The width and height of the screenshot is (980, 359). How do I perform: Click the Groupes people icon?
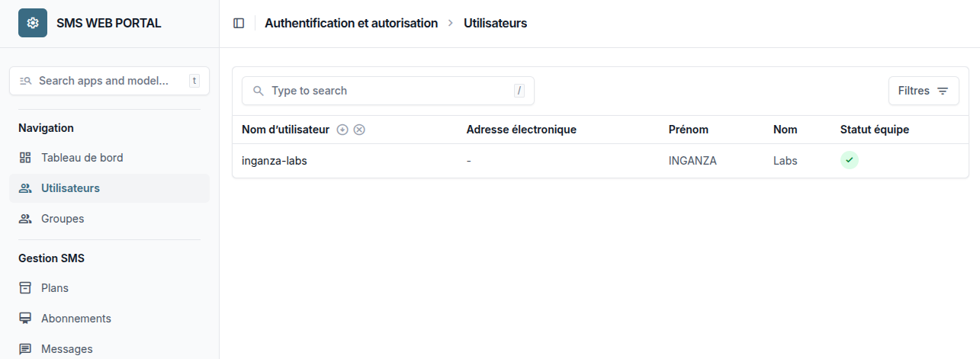(x=25, y=219)
